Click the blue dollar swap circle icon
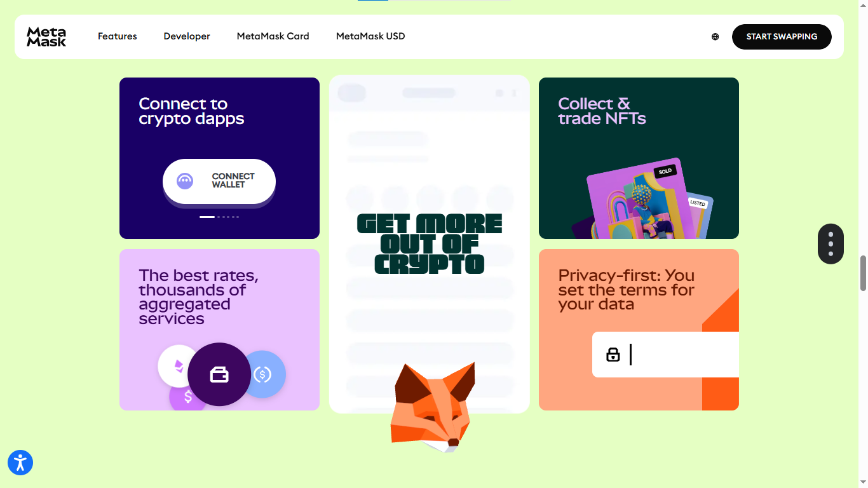This screenshot has width=868, height=488. (x=263, y=374)
